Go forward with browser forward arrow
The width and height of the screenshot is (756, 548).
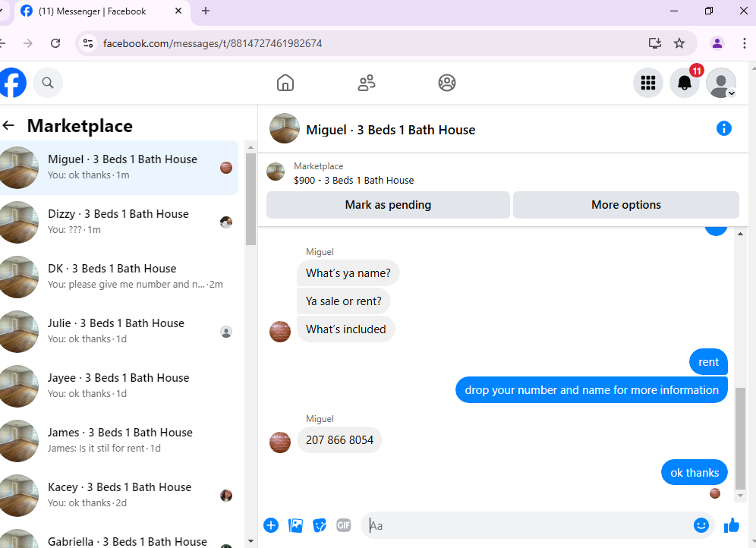tap(28, 43)
